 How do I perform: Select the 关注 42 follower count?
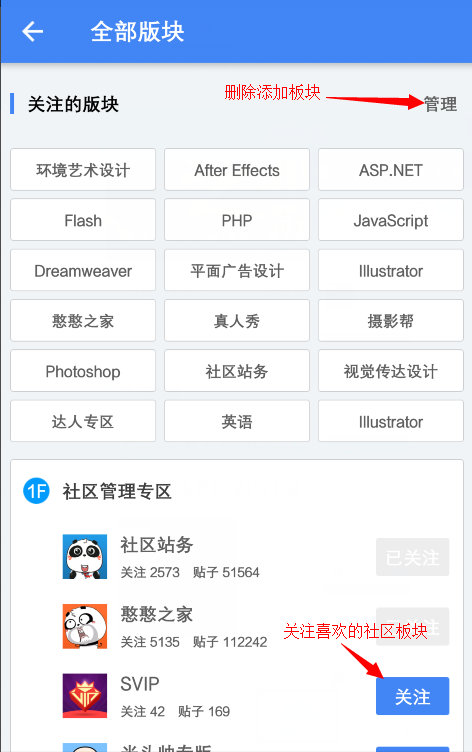point(142,711)
